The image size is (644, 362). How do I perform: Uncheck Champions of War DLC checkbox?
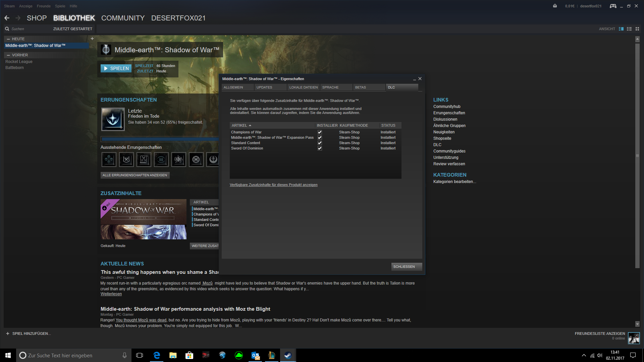click(x=320, y=132)
